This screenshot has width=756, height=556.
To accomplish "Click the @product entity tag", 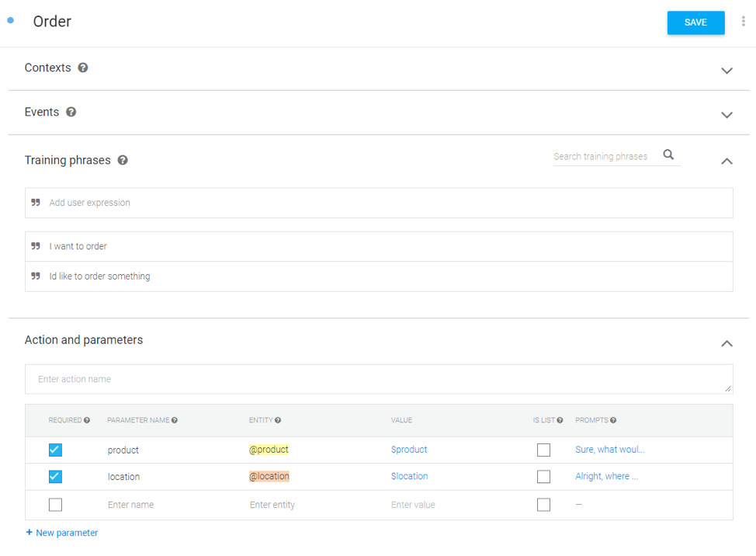I will [x=269, y=450].
